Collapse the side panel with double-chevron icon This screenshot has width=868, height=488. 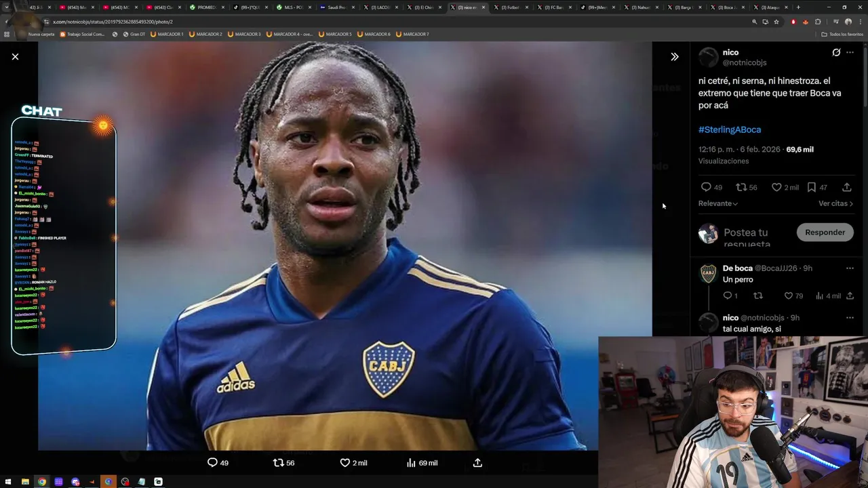click(674, 57)
